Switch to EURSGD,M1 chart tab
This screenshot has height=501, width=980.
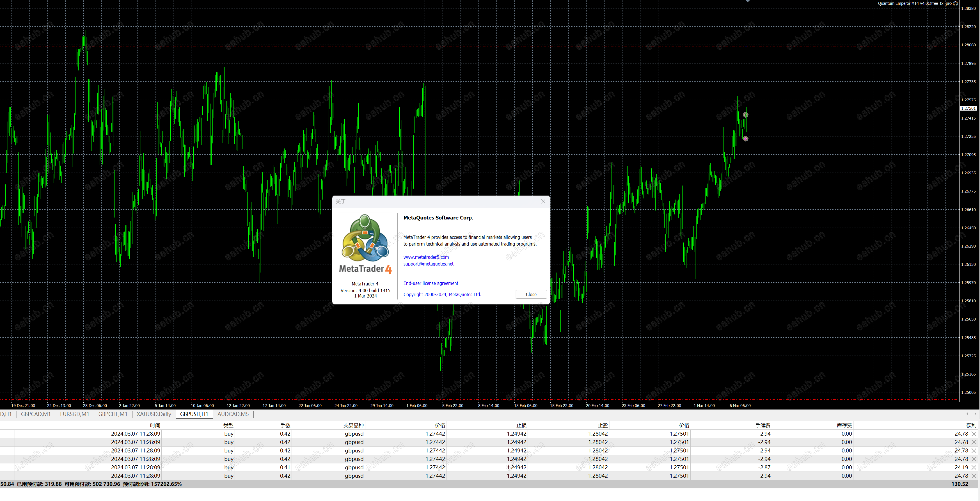tap(75, 414)
